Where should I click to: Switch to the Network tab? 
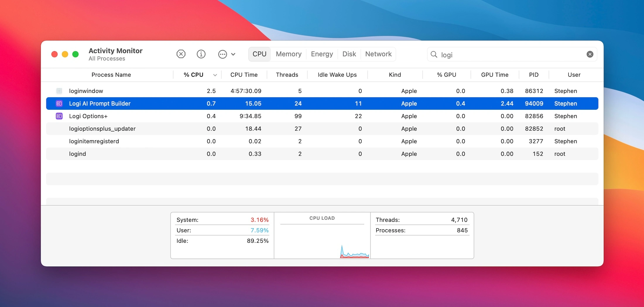[x=378, y=54]
